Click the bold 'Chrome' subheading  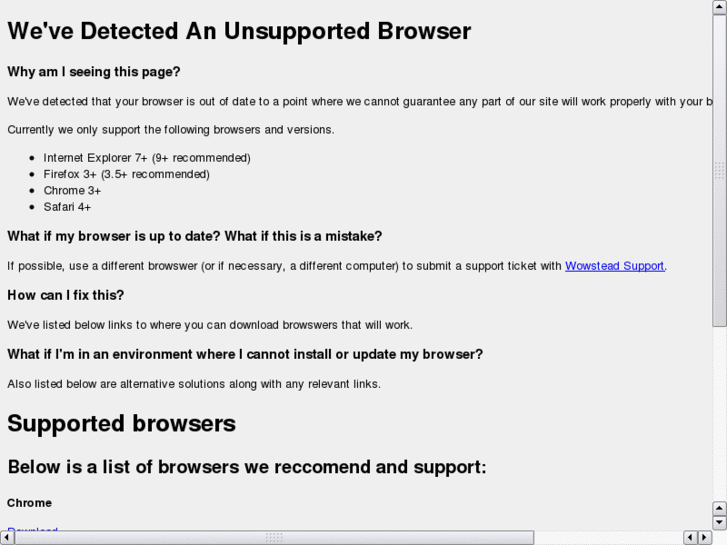(29, 503)
